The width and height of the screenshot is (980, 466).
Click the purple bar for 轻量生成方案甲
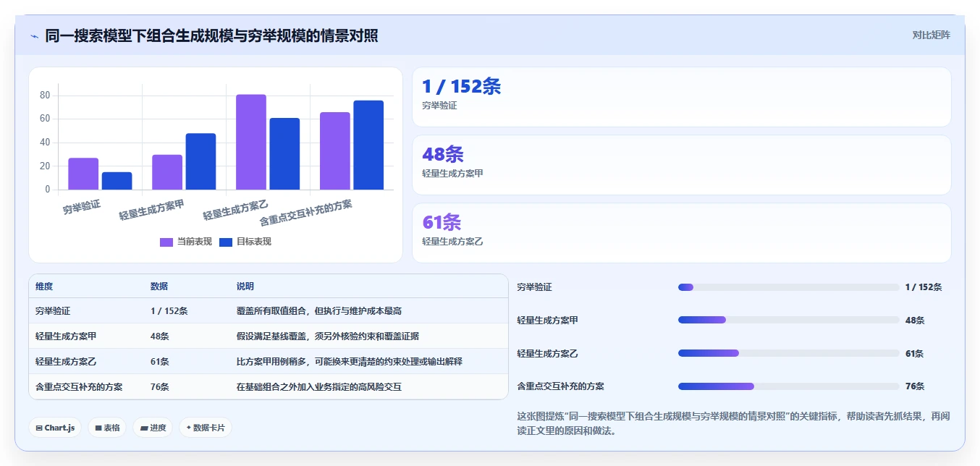pyautogui.click(x=167, y=172)
